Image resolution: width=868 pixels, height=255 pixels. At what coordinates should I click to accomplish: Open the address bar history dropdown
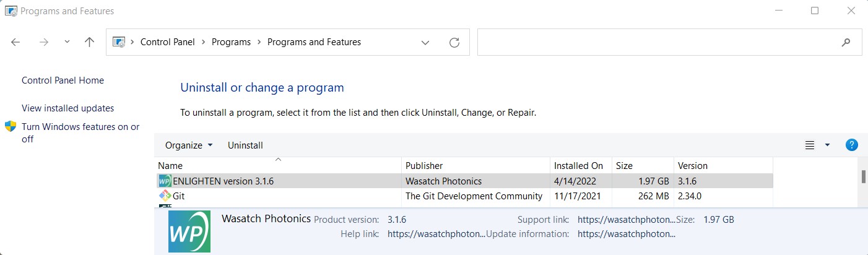point(425,42)
